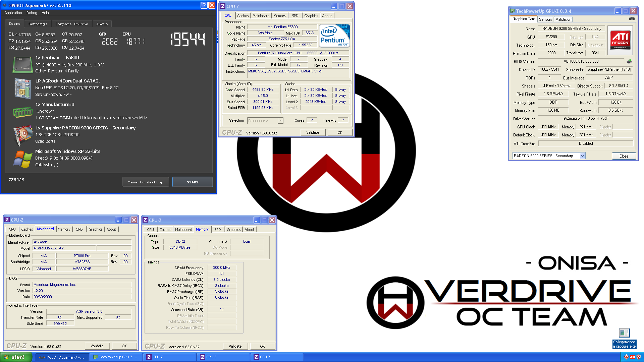This screenshot has width=644, height=362.
Task: Click the GPU-Z BIOS Version field
Action: click(581, 61)
